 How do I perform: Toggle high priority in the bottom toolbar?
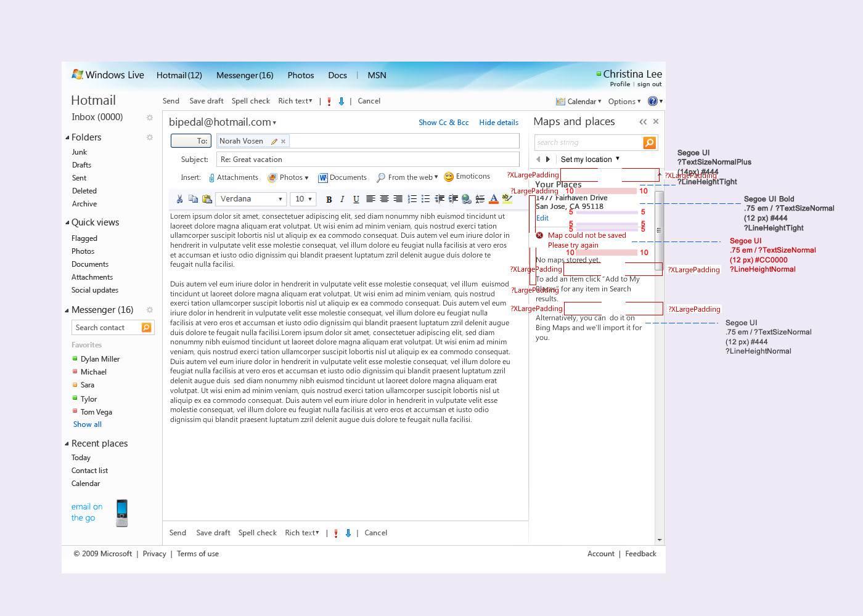(336, 533)
